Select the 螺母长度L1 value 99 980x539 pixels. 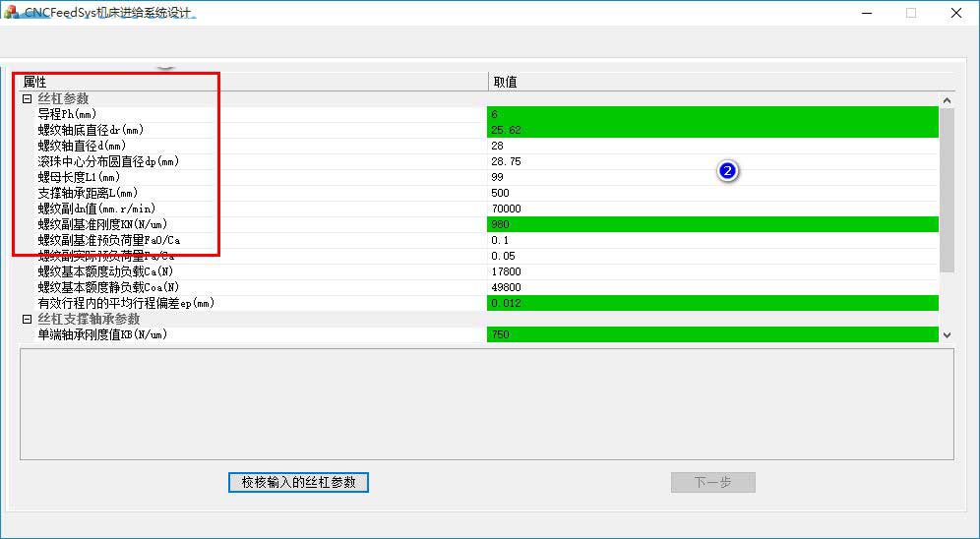(x=712, y=177)
